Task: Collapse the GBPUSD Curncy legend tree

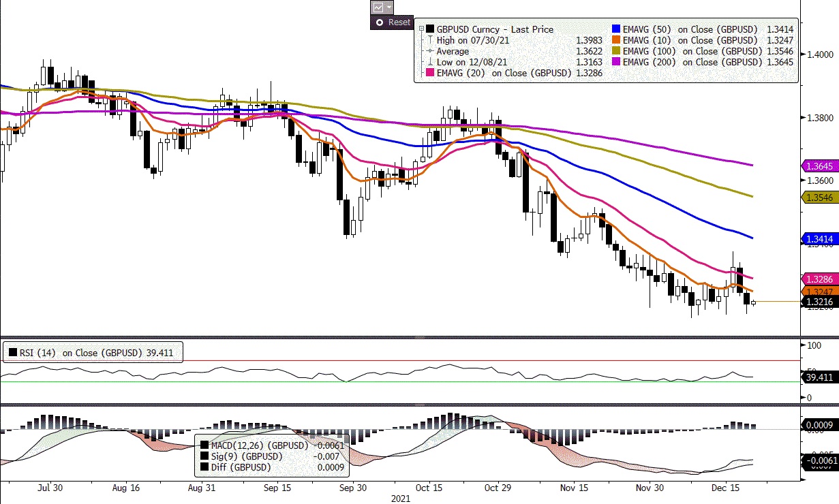Action: click(x=422, y=29)
